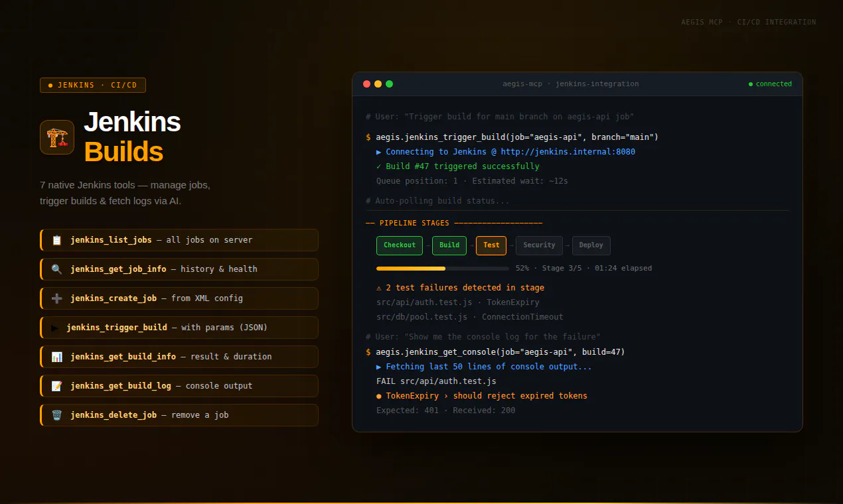
Task: Click the 7 native Jenkins tools description
Action: pos(125,193)
